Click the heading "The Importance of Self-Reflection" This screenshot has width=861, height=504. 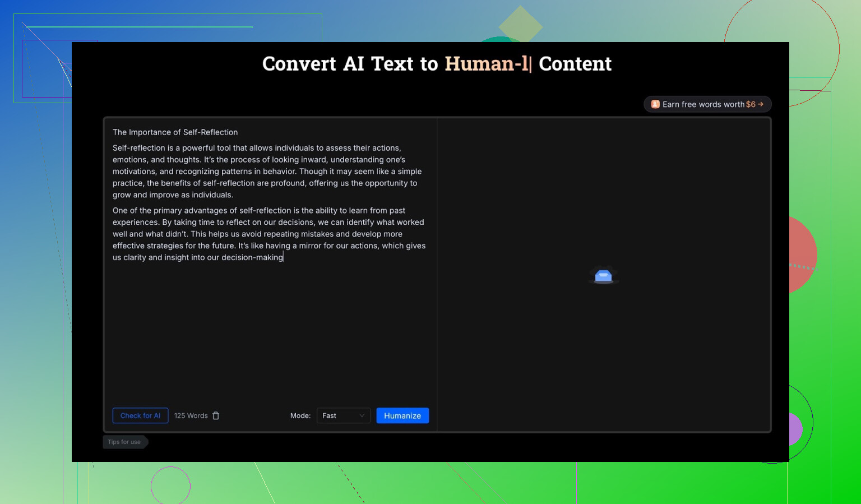(175, 132)
